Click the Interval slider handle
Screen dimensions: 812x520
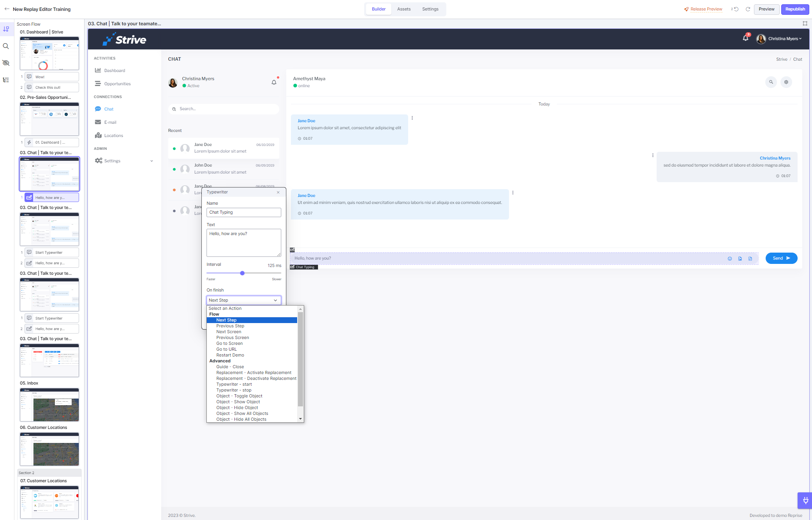pyautogui.click(x=242, y=273)
